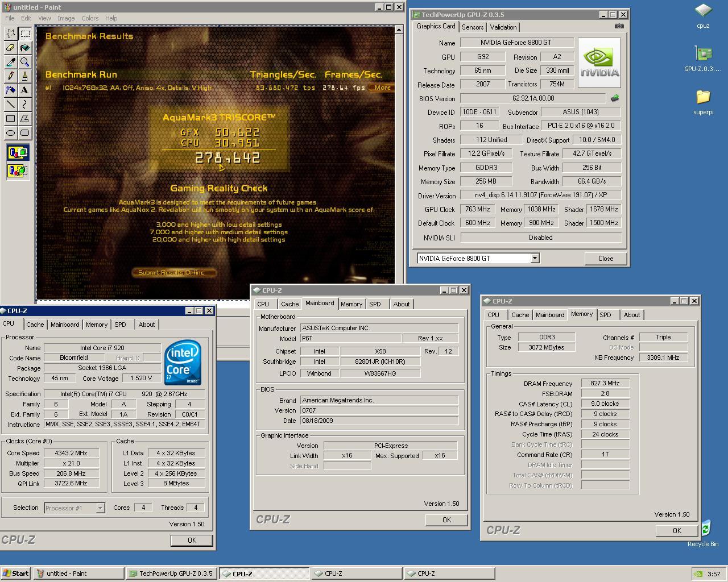Screen dimensions: 728x582
Task: Open About tab in CPU-Z DDR3 Timings window
Action: [x=632, y=315]
